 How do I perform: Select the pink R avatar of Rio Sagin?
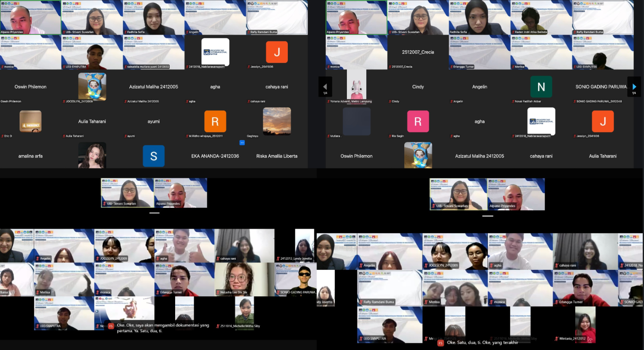[418, 122]
